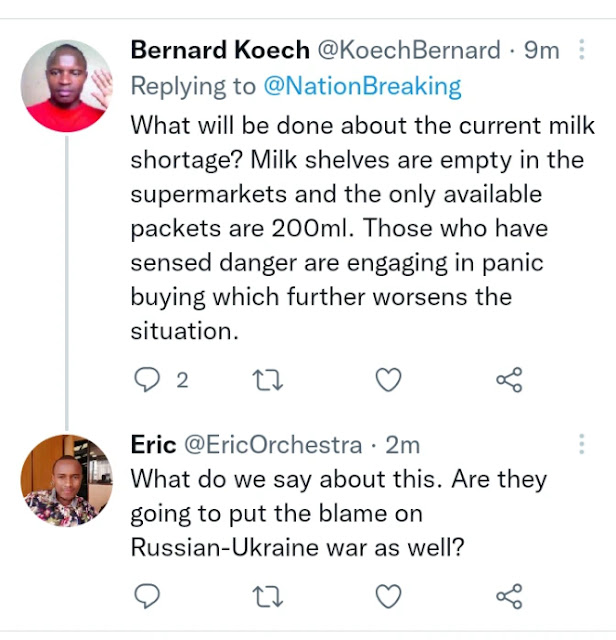Image resolution: width=616 pixels, height=640 pixels.
Task: Reply to Eric's tweet
Action: 147,597
